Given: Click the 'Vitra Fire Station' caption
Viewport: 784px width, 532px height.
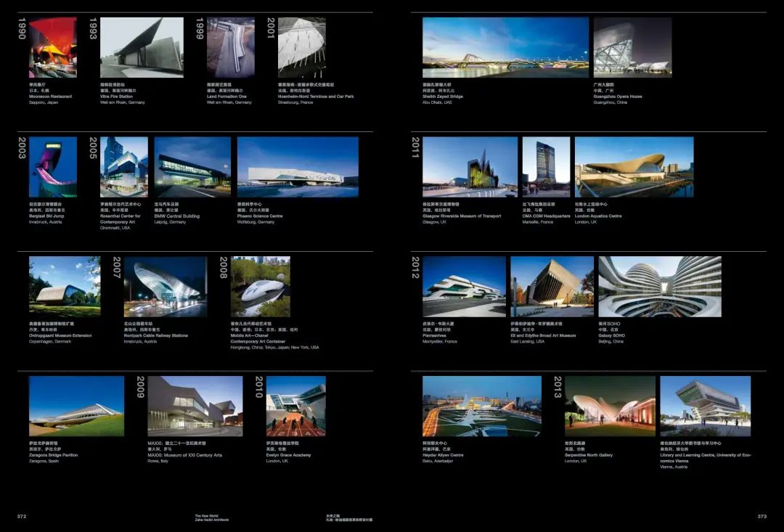Looking at the screenshot, I should (116, 97).
